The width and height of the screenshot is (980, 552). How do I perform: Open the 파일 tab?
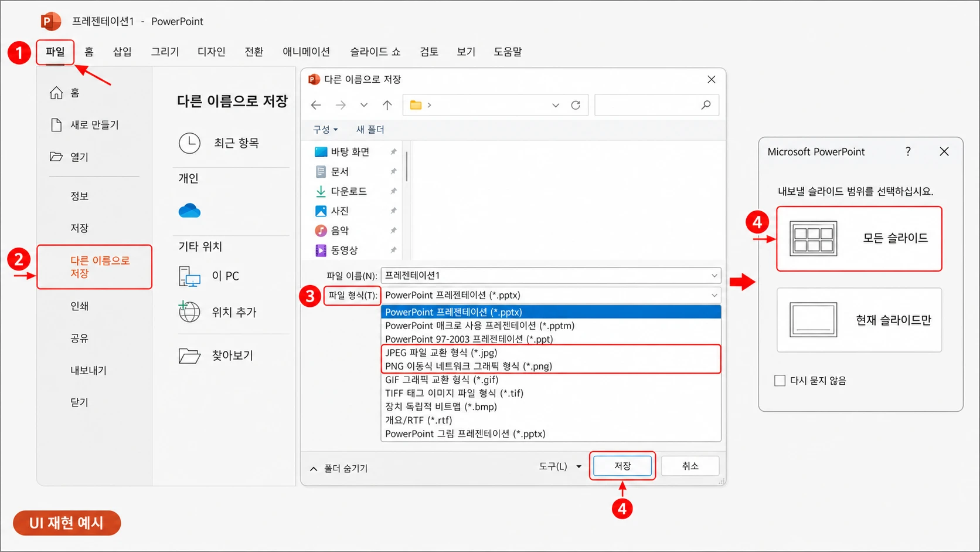tap(55, 52)
